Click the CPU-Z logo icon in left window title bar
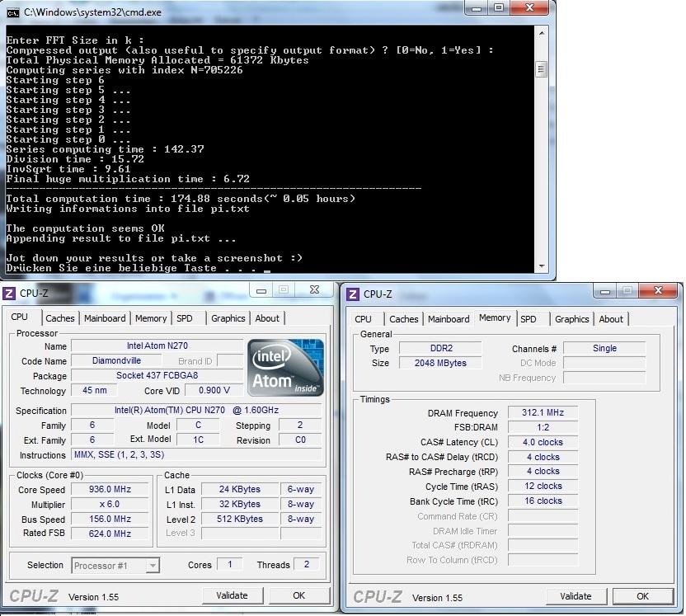The image size is (686, 616). [9, 293]
